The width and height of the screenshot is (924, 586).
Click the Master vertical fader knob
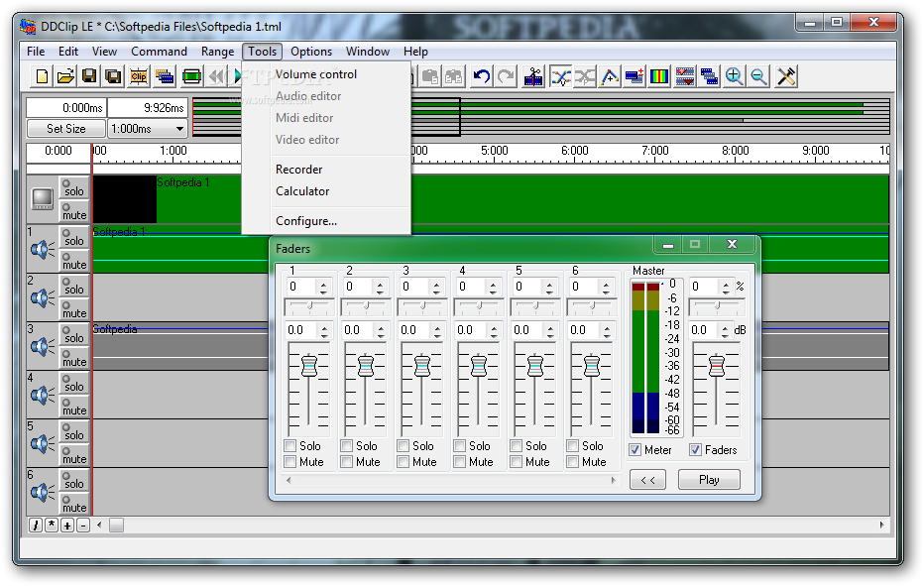coord(716,366)
